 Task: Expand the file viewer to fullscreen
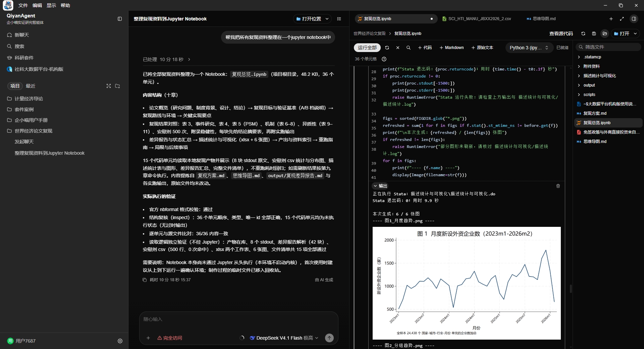pos(622,19)
